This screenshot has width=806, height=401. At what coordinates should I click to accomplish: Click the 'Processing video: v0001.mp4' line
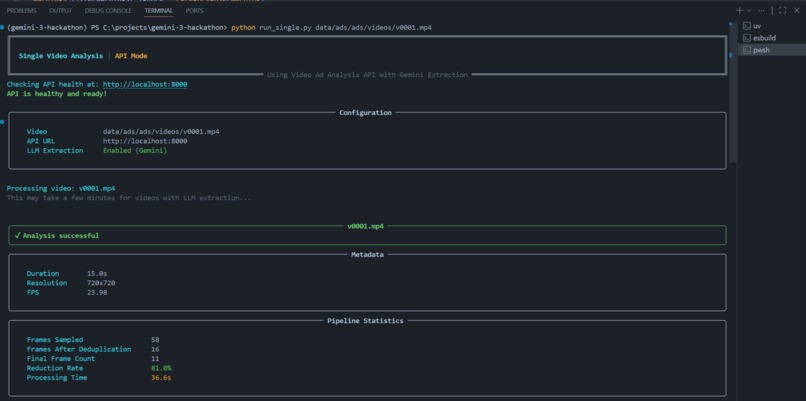pos(61,188)
